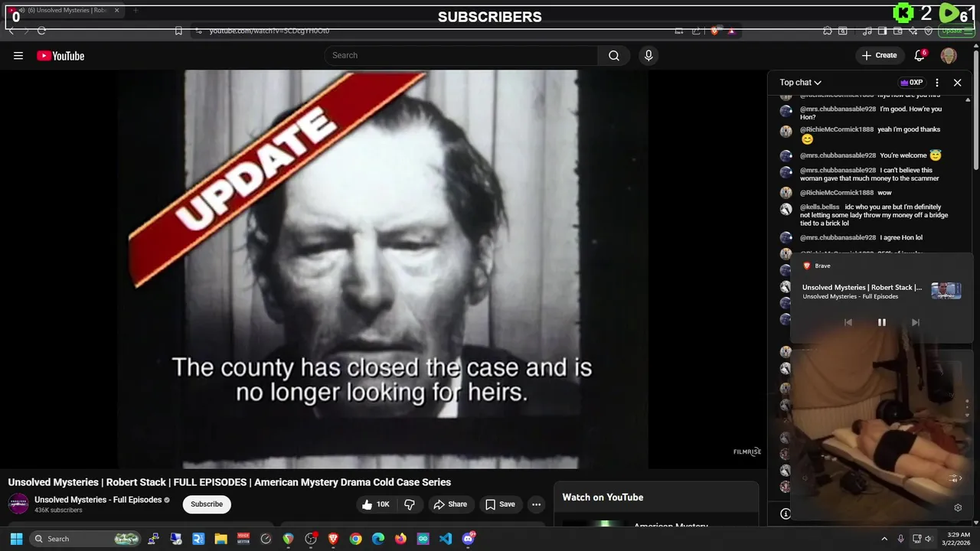
Task: Pause playback in Brave media popup
Action: point(881,322)
